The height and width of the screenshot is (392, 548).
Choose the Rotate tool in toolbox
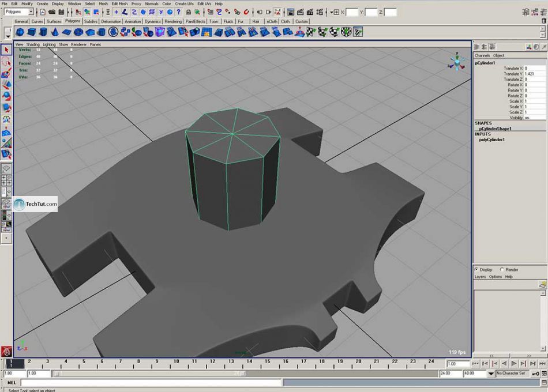(x=6, y=96)
